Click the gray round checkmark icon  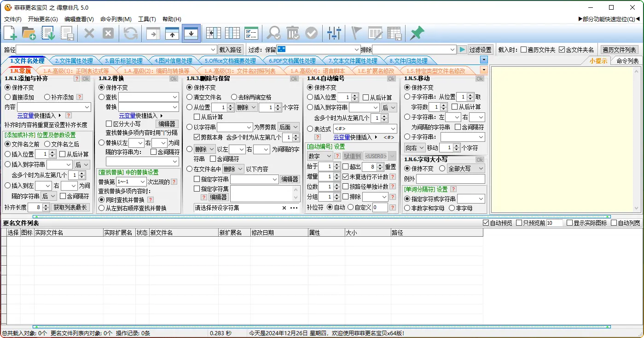312,33
